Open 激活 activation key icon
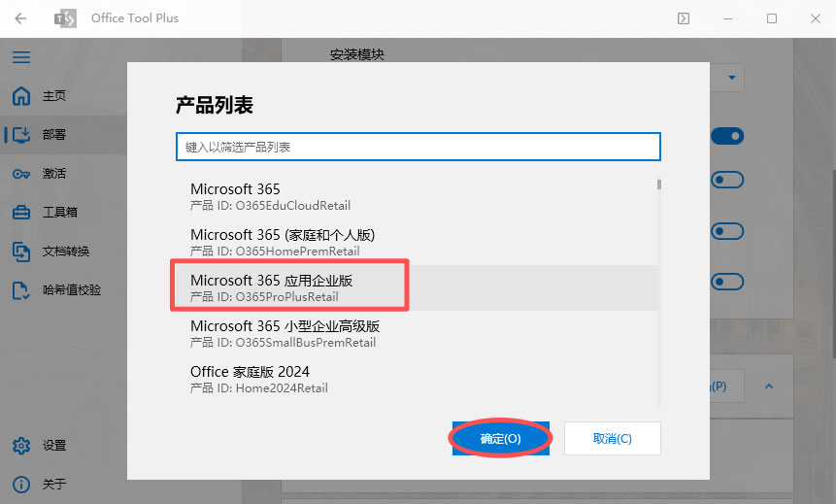The width and height of the screenshot is (836, 504). point(21,174)
